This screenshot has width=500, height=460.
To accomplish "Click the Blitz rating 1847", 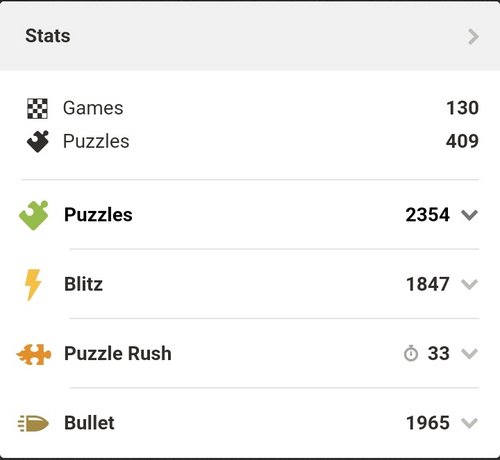I will [428, 284].
